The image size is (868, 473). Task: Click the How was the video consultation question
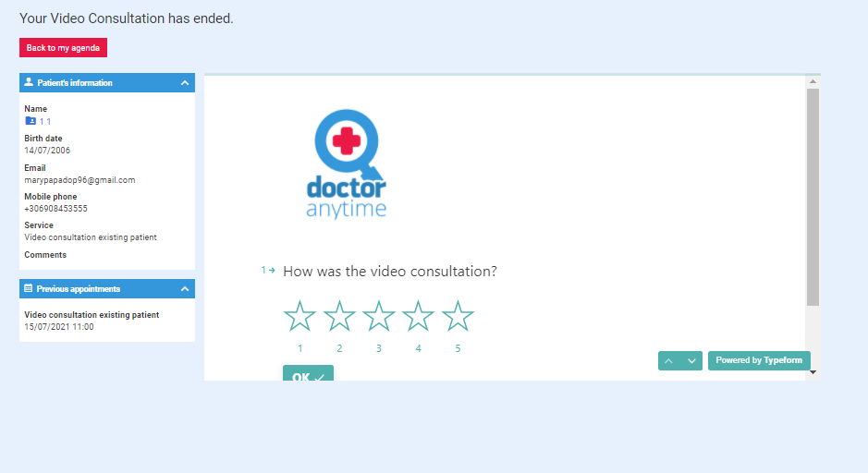click(x=390, y=271)
